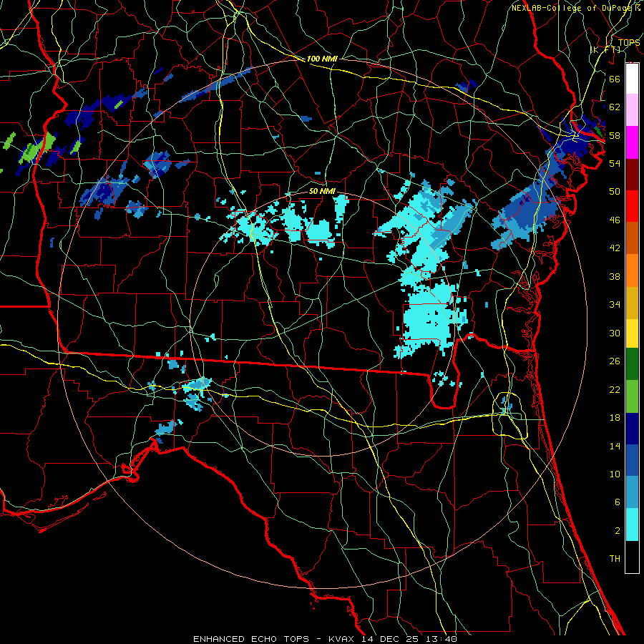Click the gold legend band near 34
This screenshot has height=644, width=644.
[x=632, y=303]
